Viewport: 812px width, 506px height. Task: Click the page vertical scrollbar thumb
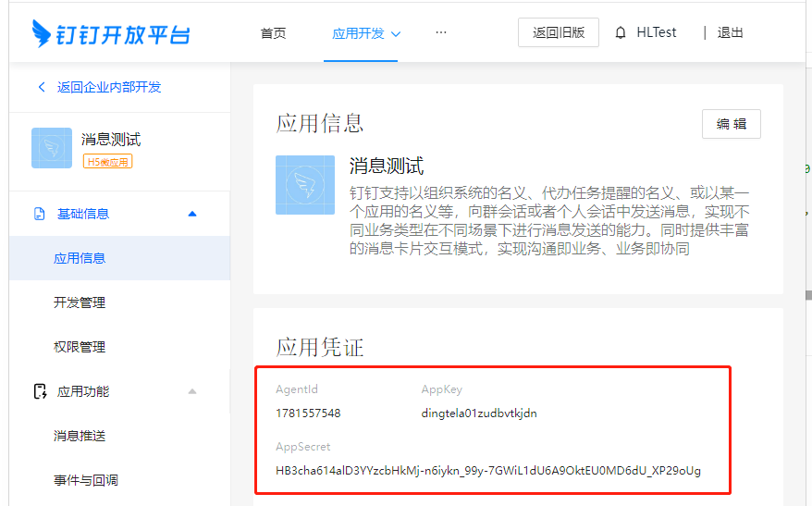tap(808, 295)
